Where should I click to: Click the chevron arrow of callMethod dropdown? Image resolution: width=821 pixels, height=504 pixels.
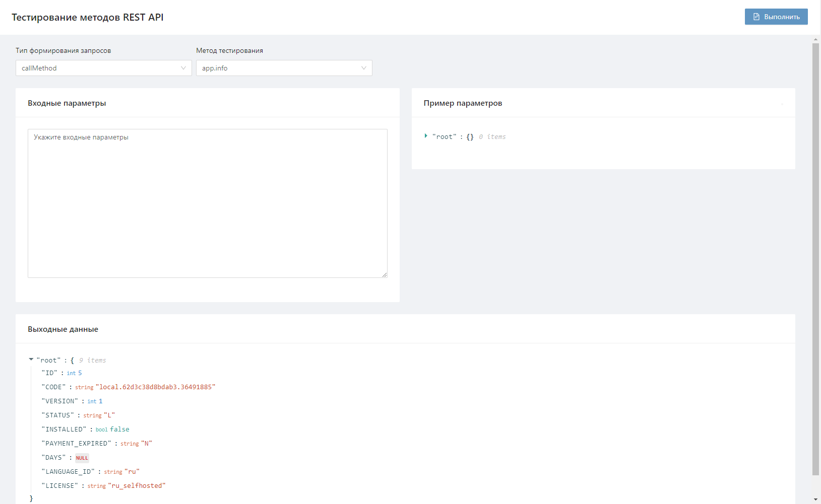183,68
